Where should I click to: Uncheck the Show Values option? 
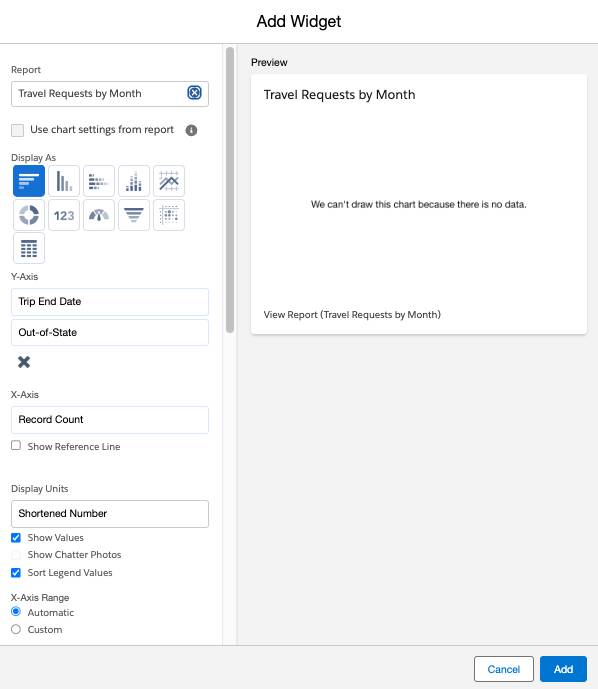click(x=16, y=538)
